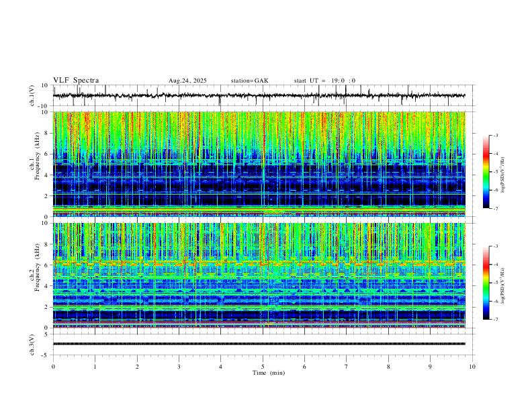Click the 'VLF Spectra' title text

click(x=76, y=81)
